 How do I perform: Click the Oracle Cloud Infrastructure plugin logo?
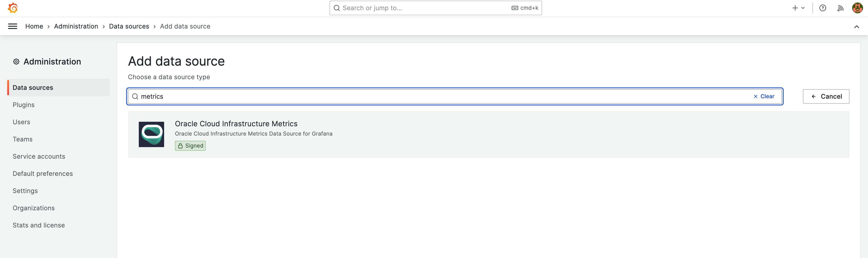click(x=151, y=134)
